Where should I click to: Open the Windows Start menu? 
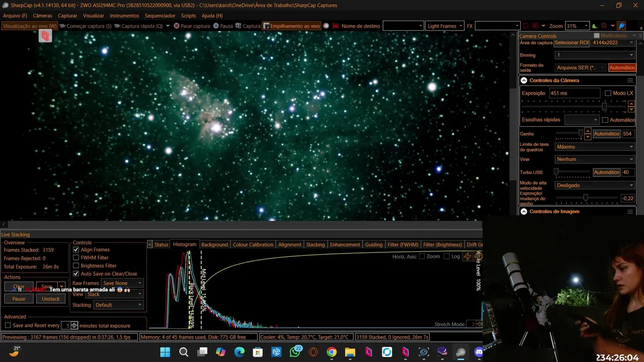(x=166, y=352)
